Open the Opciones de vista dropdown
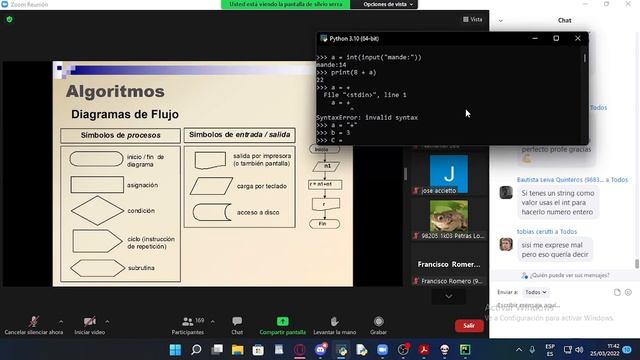The width and height of the screenshot is (640, 360). (388, 4)
